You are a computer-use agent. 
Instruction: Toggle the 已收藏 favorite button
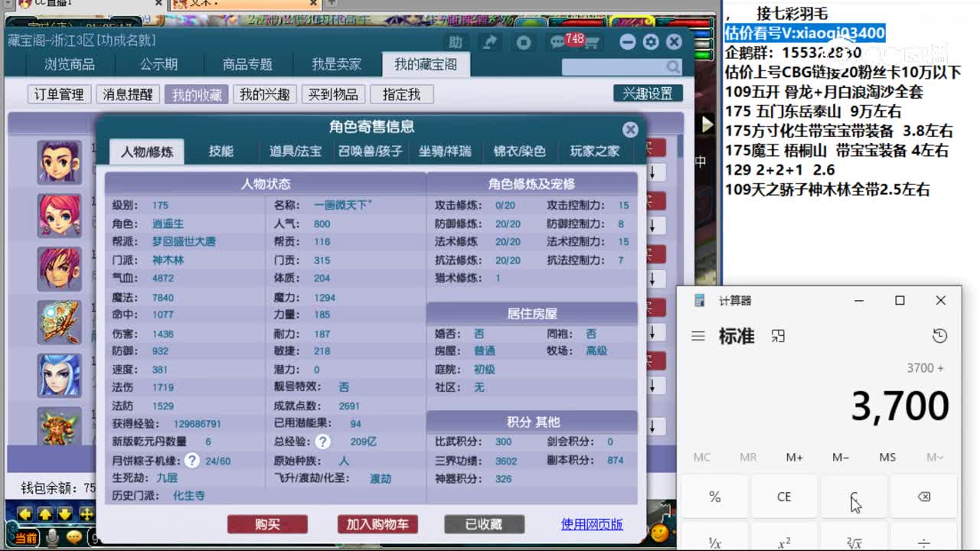pos(482,524)
